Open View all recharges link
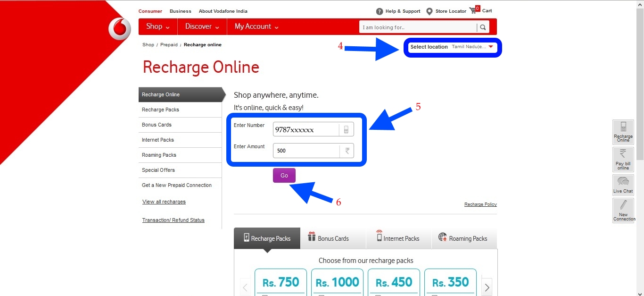 point(164,202)
